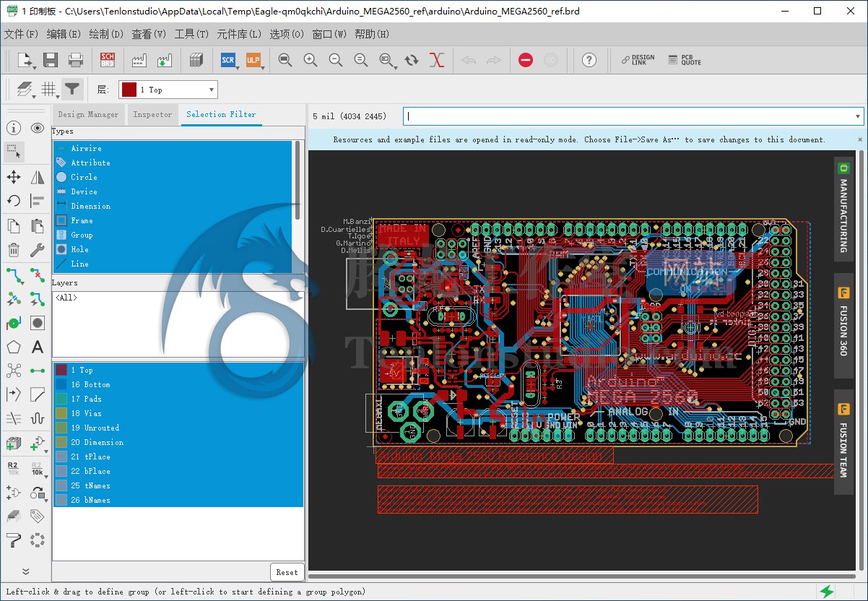Image resolution: width=868 pixels, height=601 pixels.
Task: Click the red stop command icon
Action: (x=526, y=61)
